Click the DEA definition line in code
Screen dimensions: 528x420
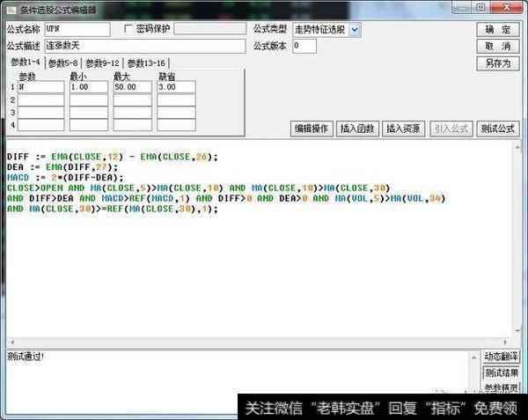pyautogui.click(x=62, y=167)
